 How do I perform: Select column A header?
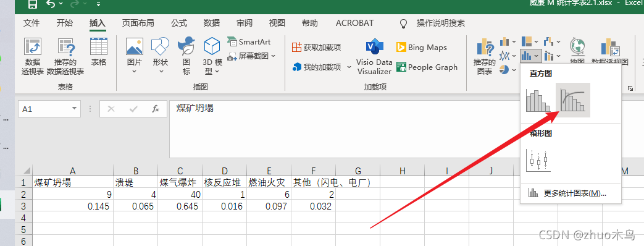(73, 171)
